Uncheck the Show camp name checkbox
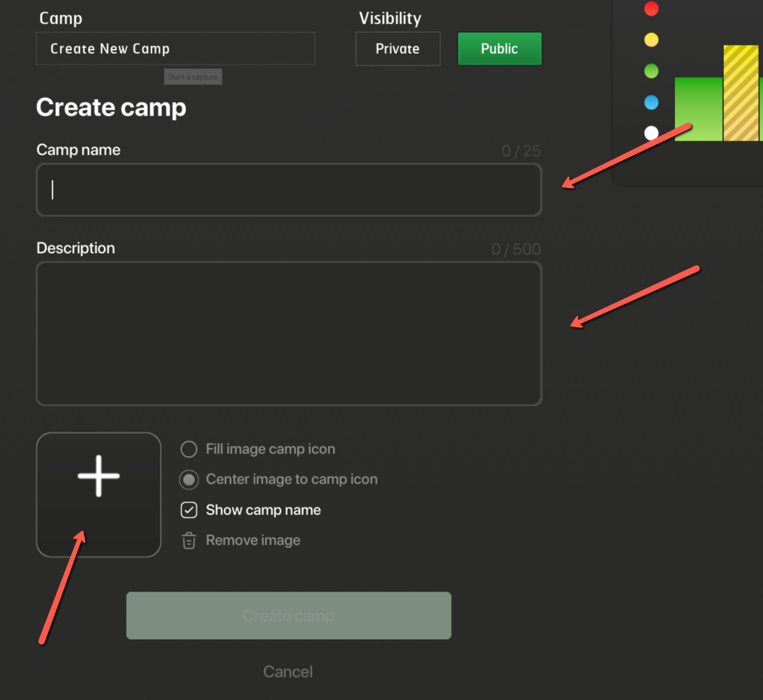The height and width of the screenshot is (700, 763). point(189,510)
